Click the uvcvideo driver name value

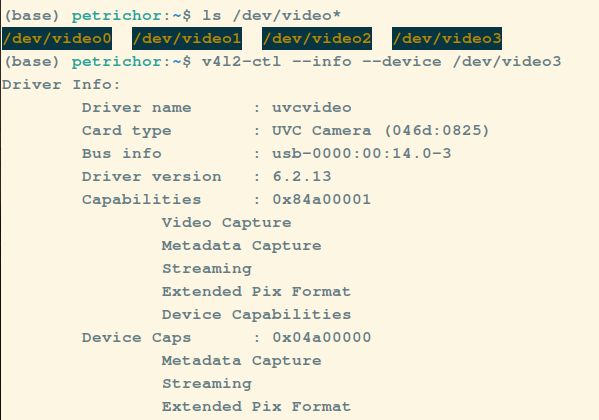coord(312,108)
